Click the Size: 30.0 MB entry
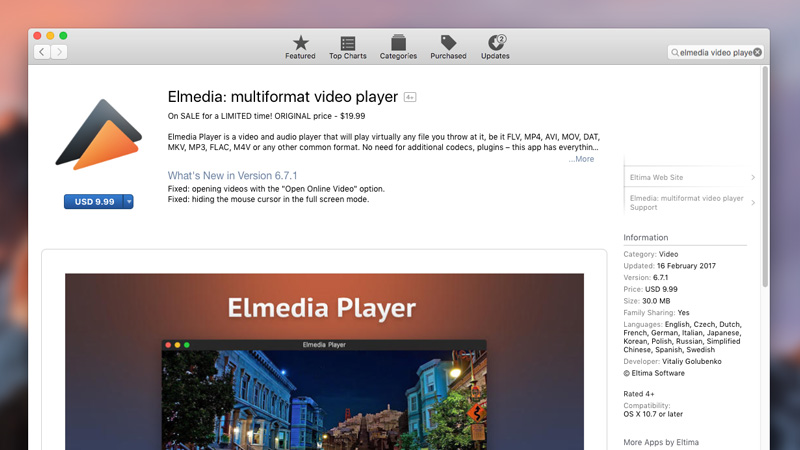The height and width of the screenshot is (450, 800). click(646, 301)
